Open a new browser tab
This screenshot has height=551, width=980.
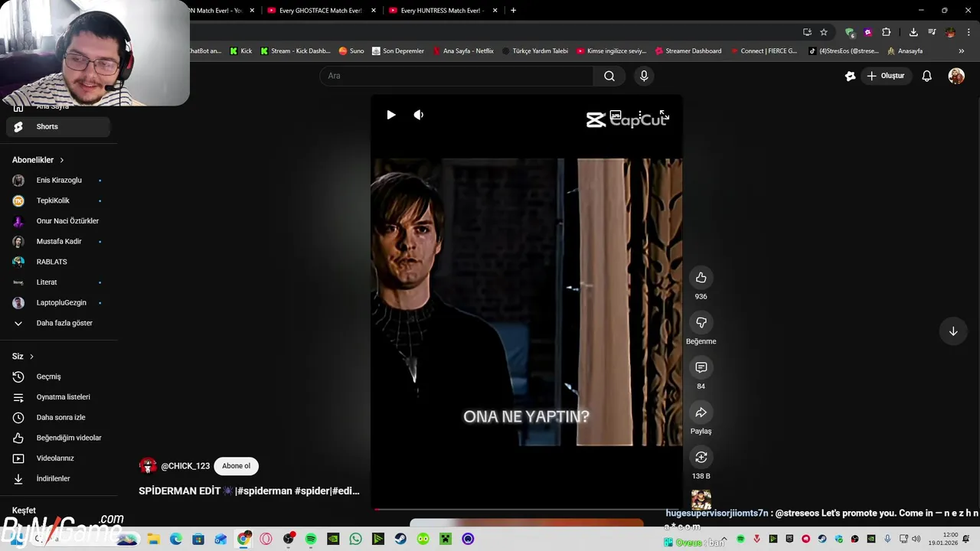point(513,11)
